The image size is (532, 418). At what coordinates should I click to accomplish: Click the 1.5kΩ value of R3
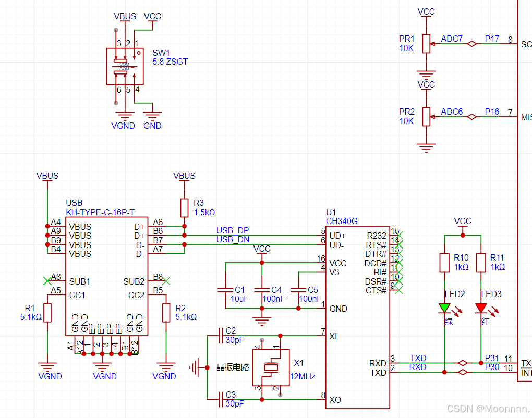[x=204, y=213]
